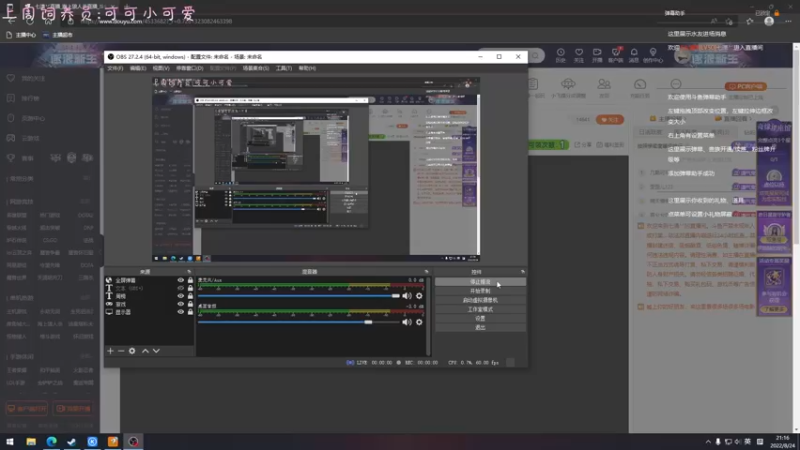Open OBS 帮助(H) menu
The width and height of the screenshot is (800, 450).
pos(307,68)
